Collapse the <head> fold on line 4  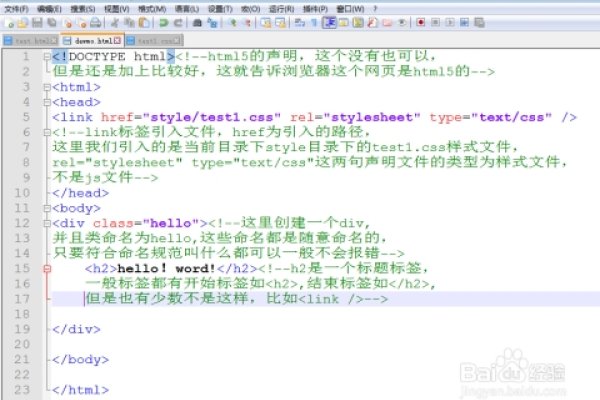(x=47, y=102)
